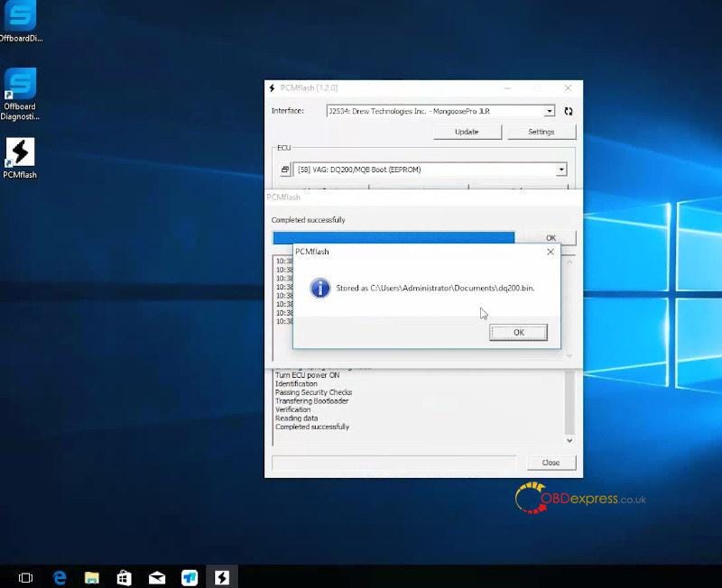Close the PCMflash message dialog
Screen dimensions: 722x588
[551, 252]
